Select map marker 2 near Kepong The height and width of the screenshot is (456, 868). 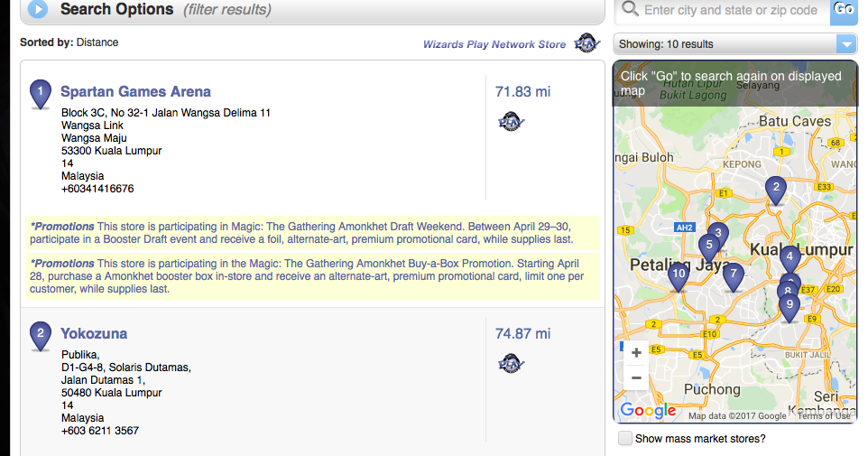click(x=776, y=191)
